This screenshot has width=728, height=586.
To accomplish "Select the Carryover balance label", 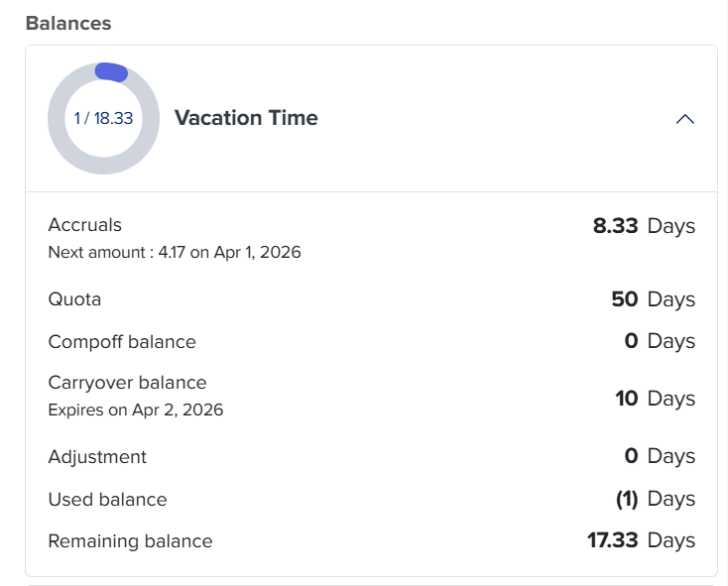I will click(x=127, y=383).
